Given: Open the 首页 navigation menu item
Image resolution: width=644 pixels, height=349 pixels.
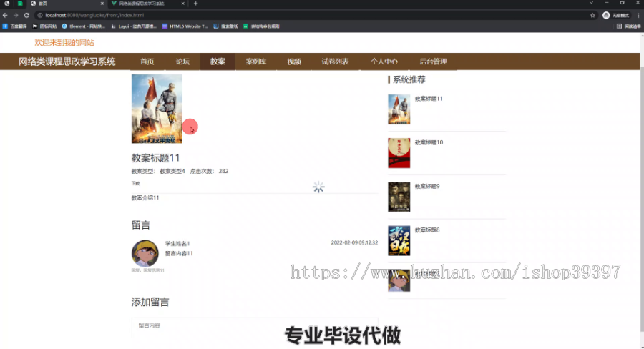Looking at the screenshot, I should [147, 62].
